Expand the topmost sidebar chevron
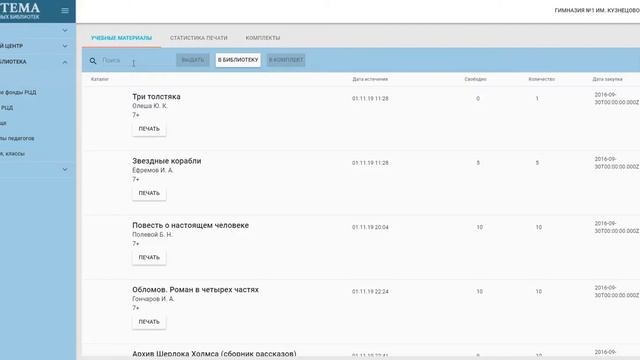Viewport: 640px width, 360px height. point(65,30)
